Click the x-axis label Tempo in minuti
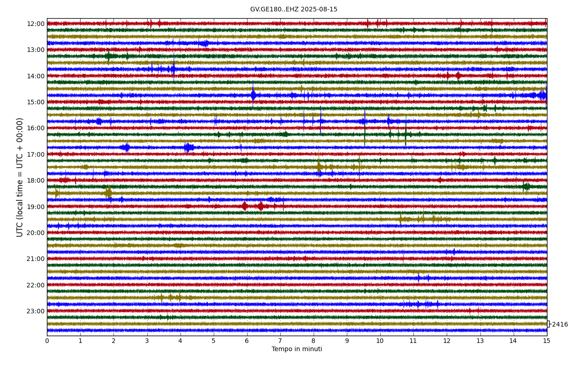 click(297, 349)
